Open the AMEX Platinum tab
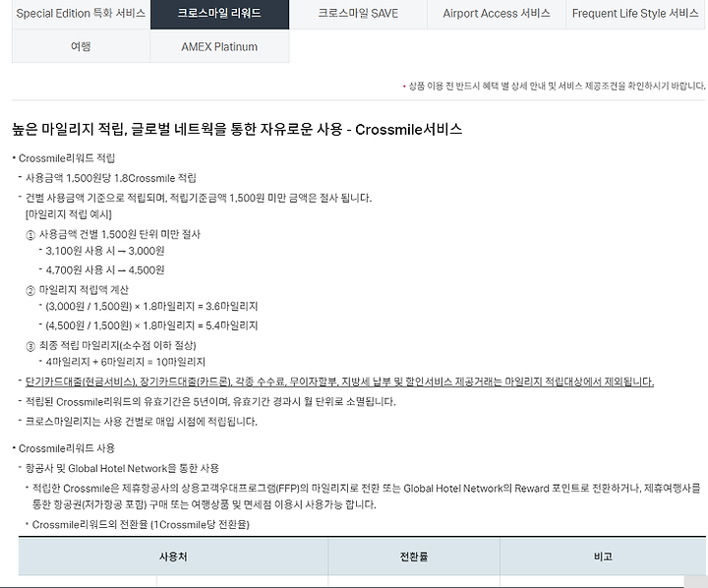The height and width of the screenshot is (588, 708). 219,46
